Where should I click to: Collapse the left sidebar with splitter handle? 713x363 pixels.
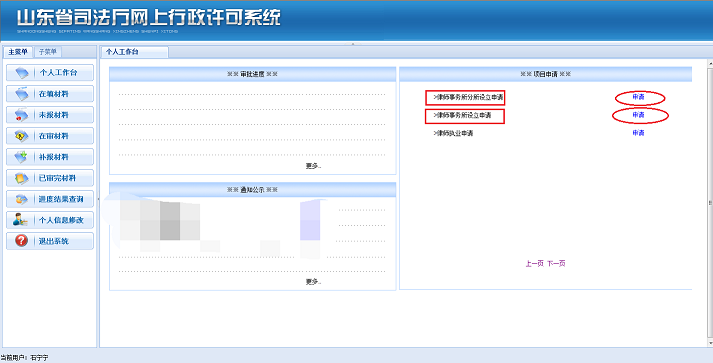(98, 199)
